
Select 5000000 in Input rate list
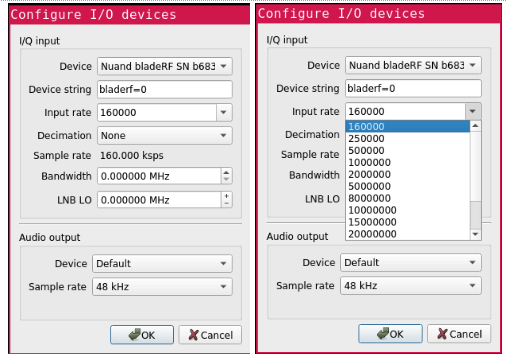408,186
